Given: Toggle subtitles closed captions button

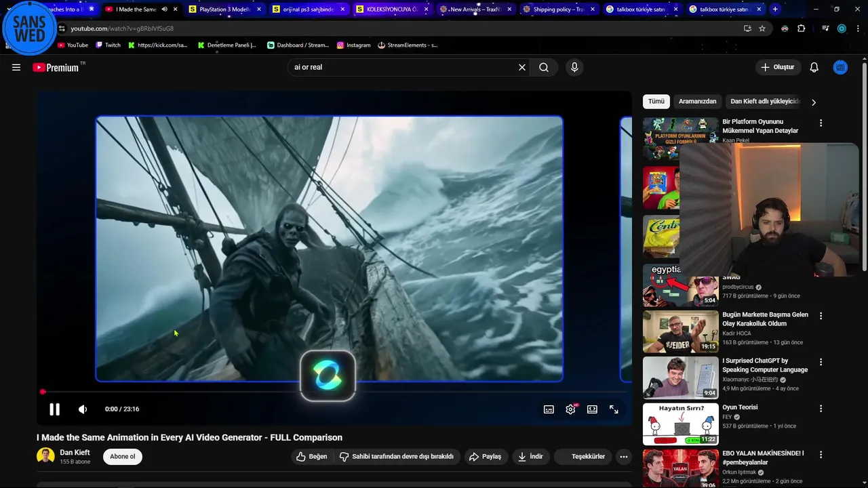Looking at the screenshot, I should (549, 409).
